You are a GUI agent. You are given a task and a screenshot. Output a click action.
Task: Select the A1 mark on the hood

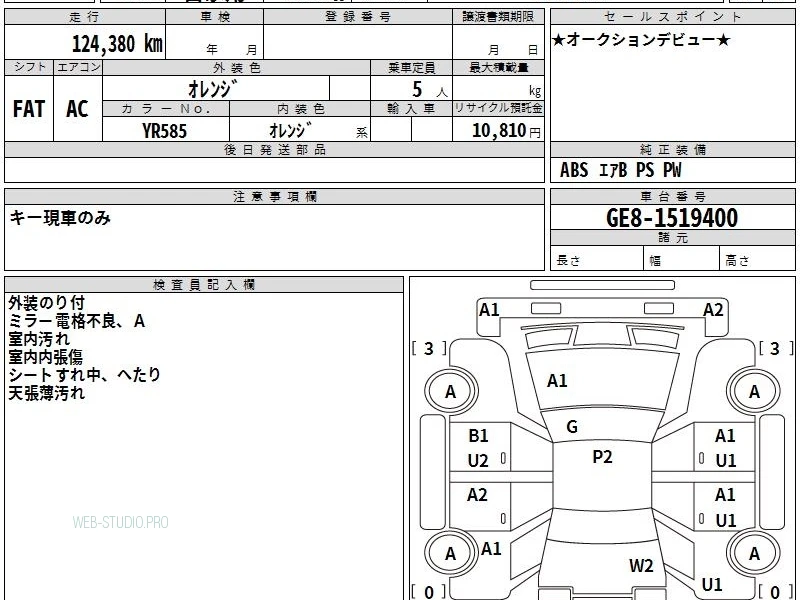[x=557, y=381]
